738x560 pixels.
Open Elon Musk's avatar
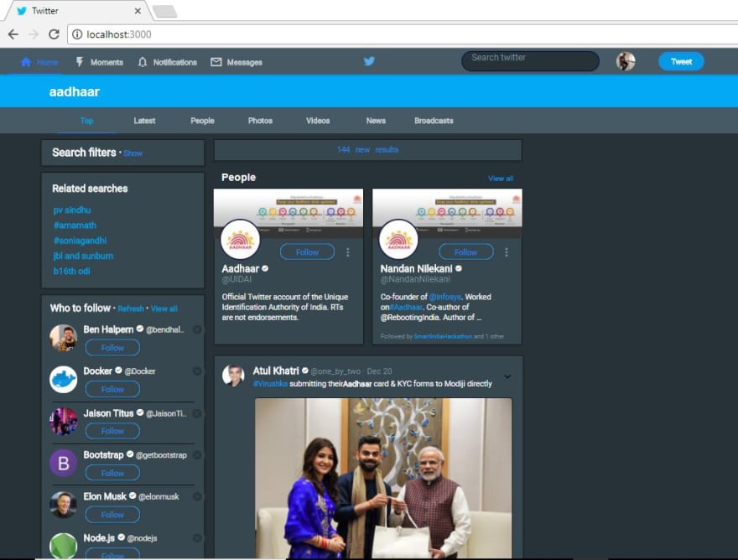point(64,505)
